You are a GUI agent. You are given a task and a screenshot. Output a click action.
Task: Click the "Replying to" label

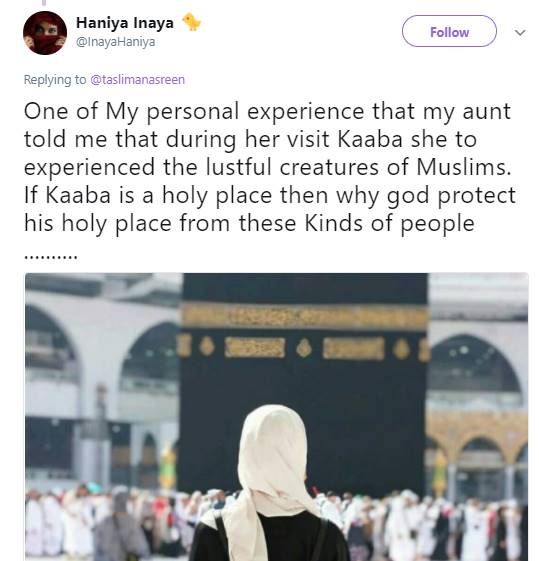point(55,79)
